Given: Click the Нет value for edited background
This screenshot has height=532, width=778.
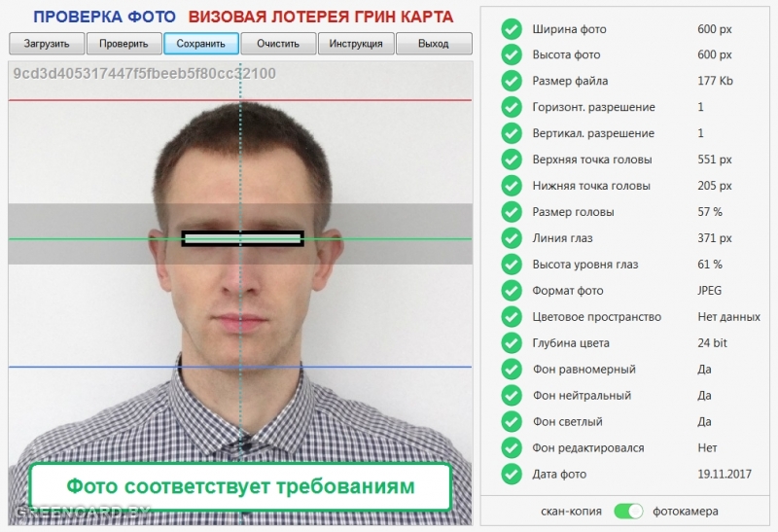Looking at the screenshot, I should point(708,448).
